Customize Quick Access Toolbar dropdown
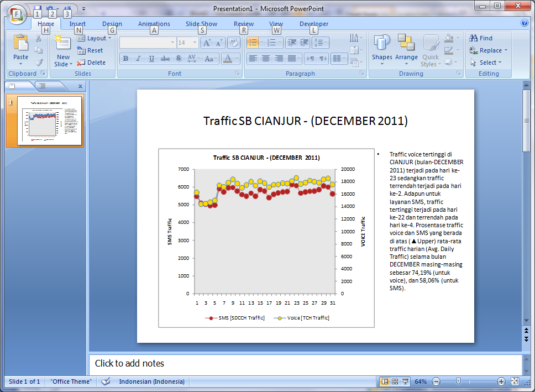The width and height of the screenshot is (535, 392). coord(83,9)
